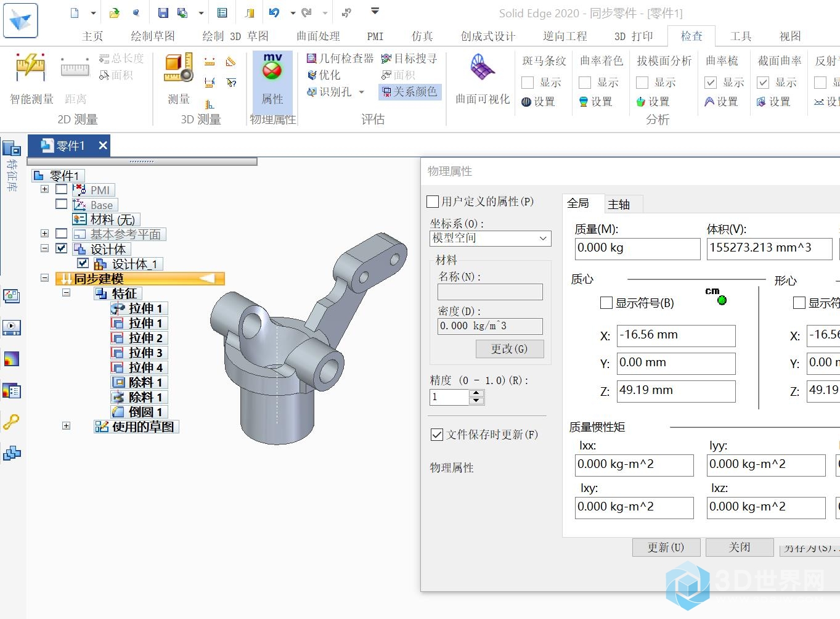Uncheck Update on file save (文件保存时更新)
This screenshot has height=619, width=840.
point(437,435)
